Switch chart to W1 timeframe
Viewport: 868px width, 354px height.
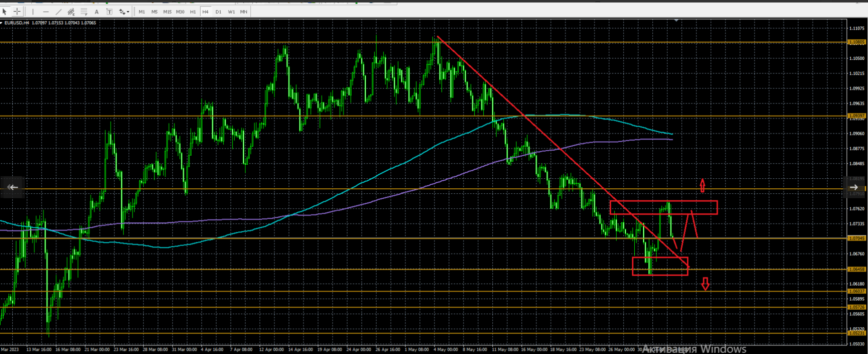coord(231,12)
